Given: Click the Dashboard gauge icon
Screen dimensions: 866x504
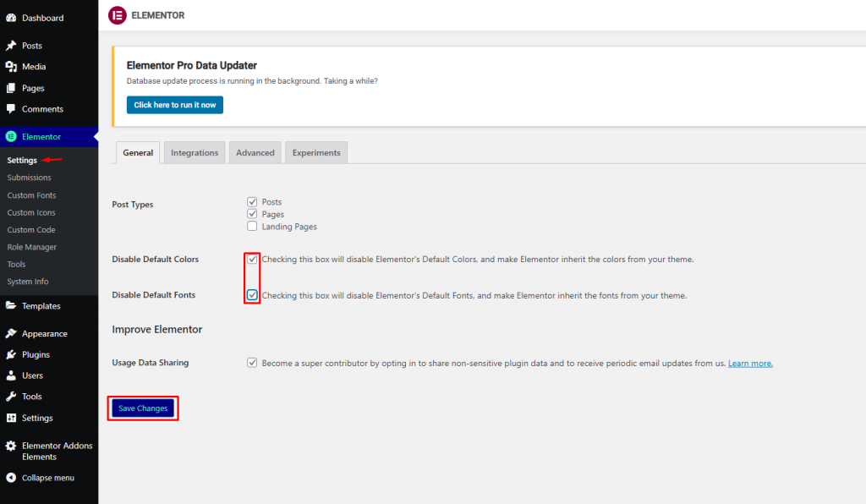Looking at the screenshot, I should [x=11, y=19].
